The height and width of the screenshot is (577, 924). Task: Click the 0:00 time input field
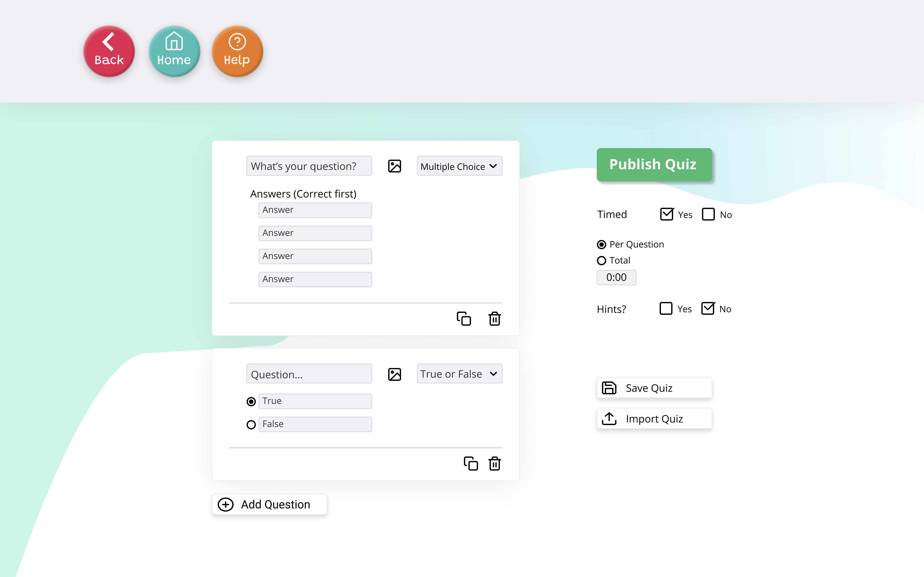(616, 277)
